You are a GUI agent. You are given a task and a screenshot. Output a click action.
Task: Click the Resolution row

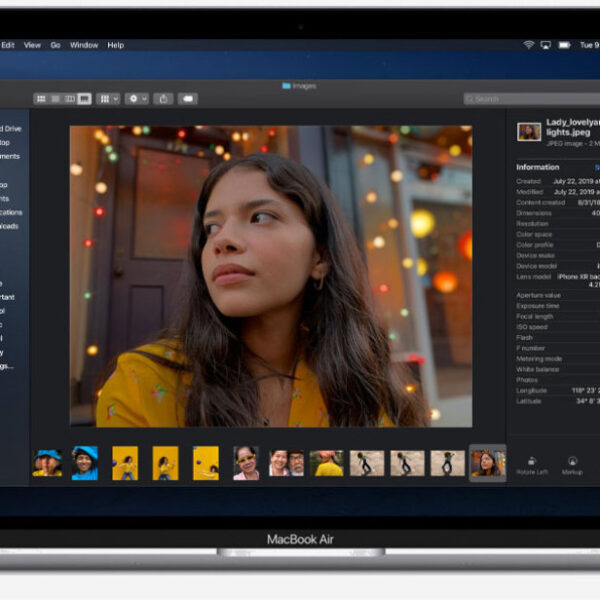coord(558,224)
